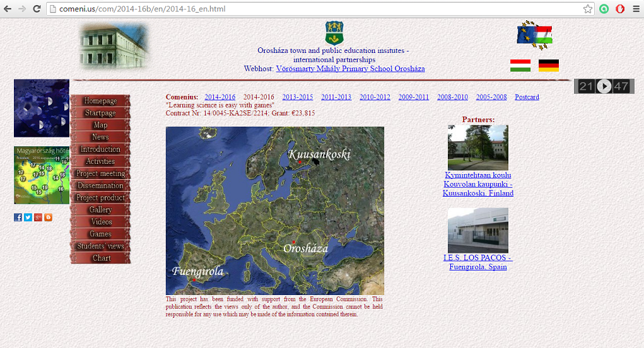The image size is (644, 348).
Task: Click the Kuusankoski label on the map
Action: click(319, 154)
